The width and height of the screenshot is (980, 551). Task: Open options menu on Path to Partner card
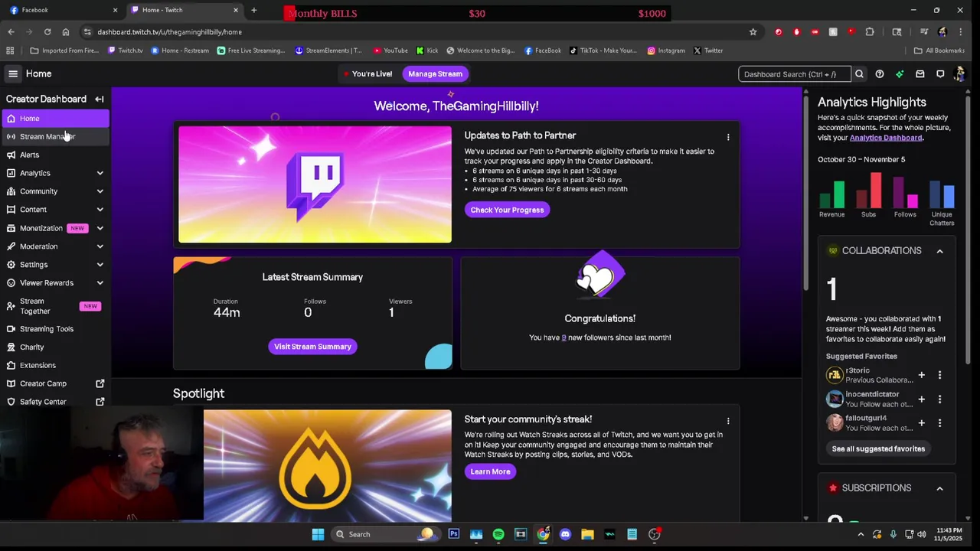tap(728, 137)
